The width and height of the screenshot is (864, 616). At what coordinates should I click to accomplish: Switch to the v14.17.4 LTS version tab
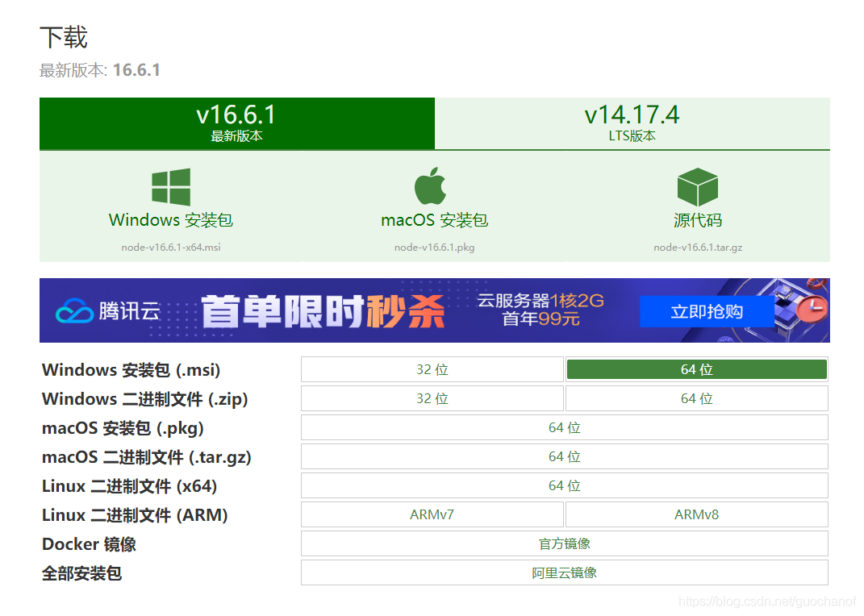[632, 123]
